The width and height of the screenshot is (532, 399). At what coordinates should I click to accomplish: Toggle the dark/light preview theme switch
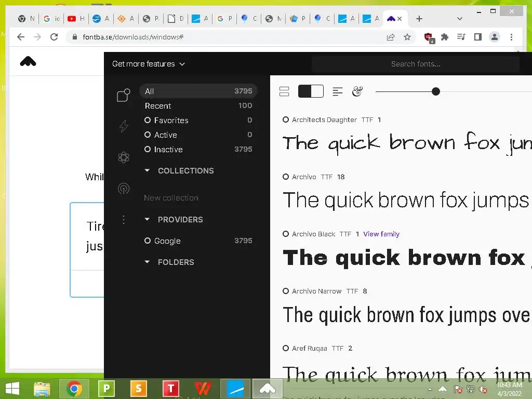(311, 91)
